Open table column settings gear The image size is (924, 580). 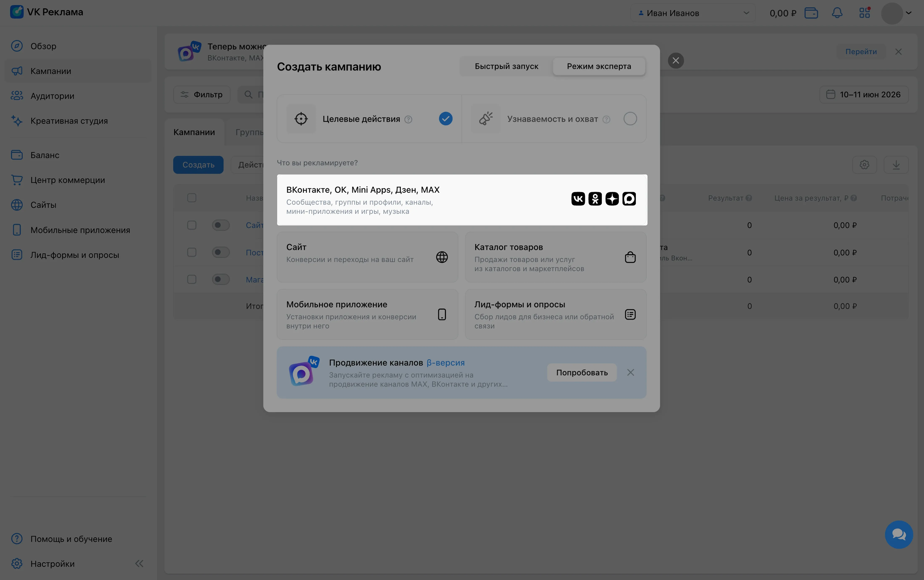click(x=864, y=165)
